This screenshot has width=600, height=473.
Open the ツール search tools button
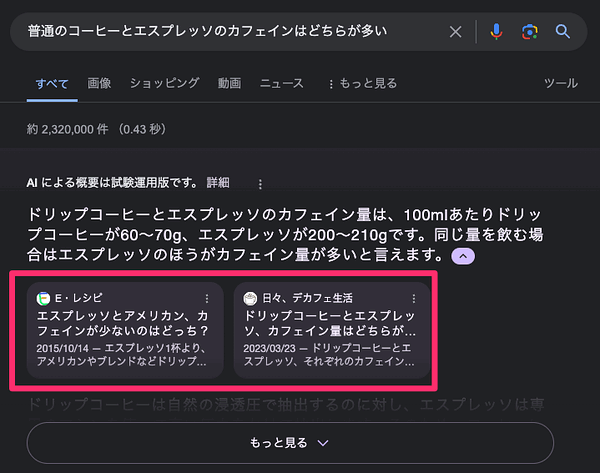pos(561,83)
